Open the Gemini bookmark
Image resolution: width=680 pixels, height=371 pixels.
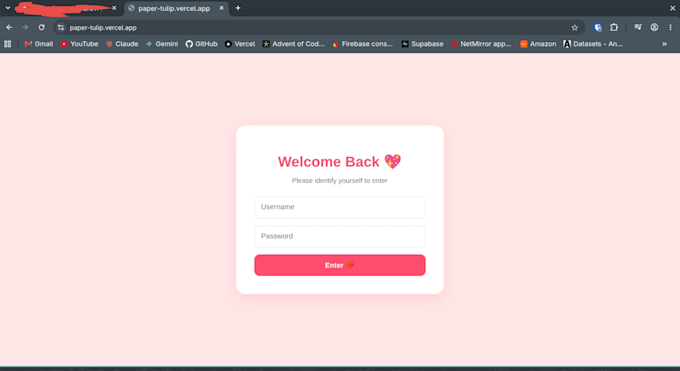(x=162, y=44)
